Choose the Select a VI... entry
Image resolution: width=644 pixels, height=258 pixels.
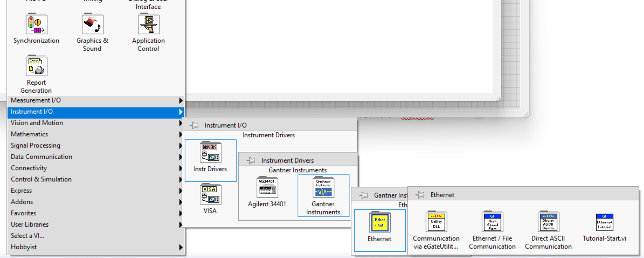click(x=27, y=236)
